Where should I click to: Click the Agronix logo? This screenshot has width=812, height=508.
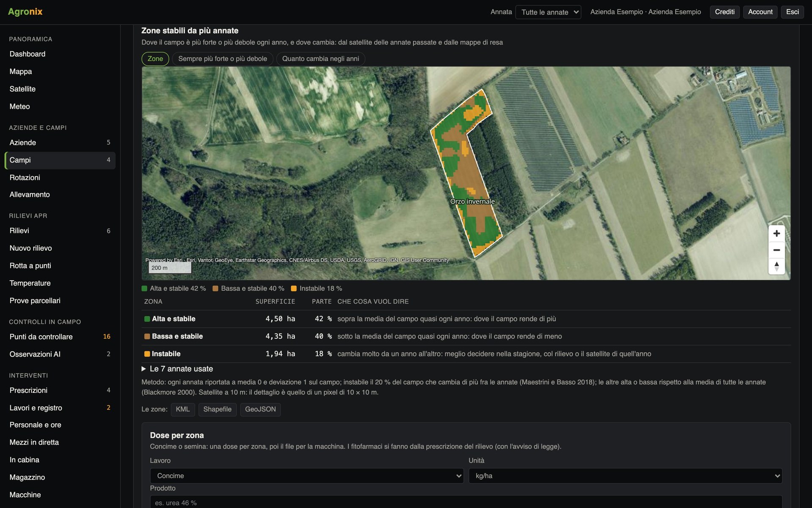[25, 12]
